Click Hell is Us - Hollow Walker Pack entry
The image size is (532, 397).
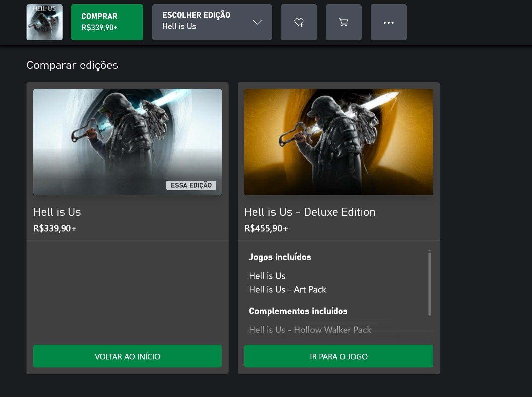point(310,330)
